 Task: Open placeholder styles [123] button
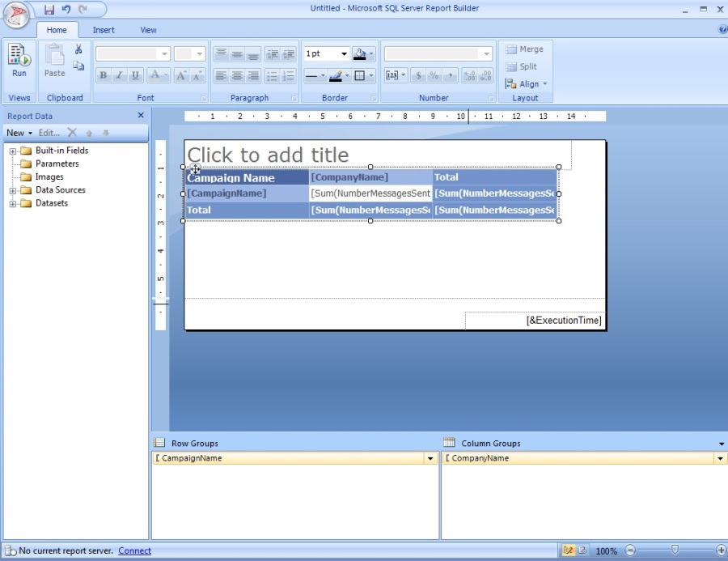[x=396, y=75]
